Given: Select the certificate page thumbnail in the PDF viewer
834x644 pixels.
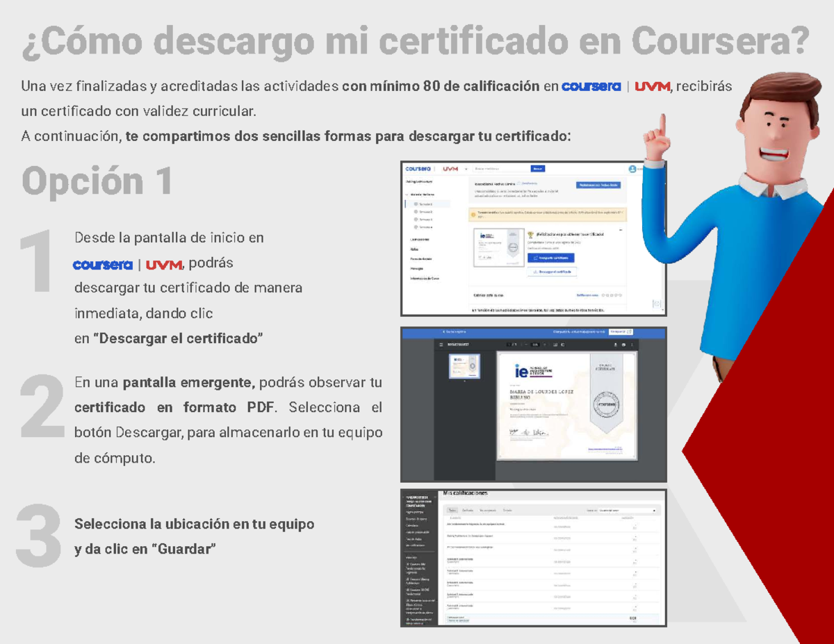Looking at the screenshot, I should pos(464,367).
